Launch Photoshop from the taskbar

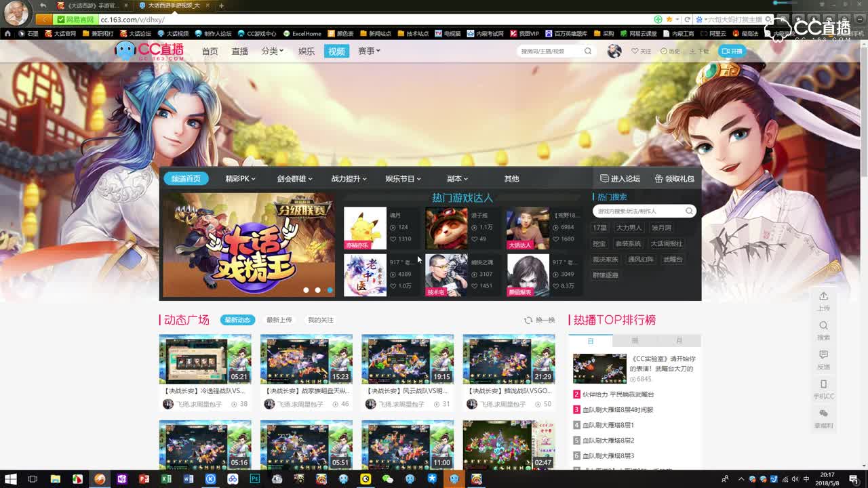pos(255,479)
